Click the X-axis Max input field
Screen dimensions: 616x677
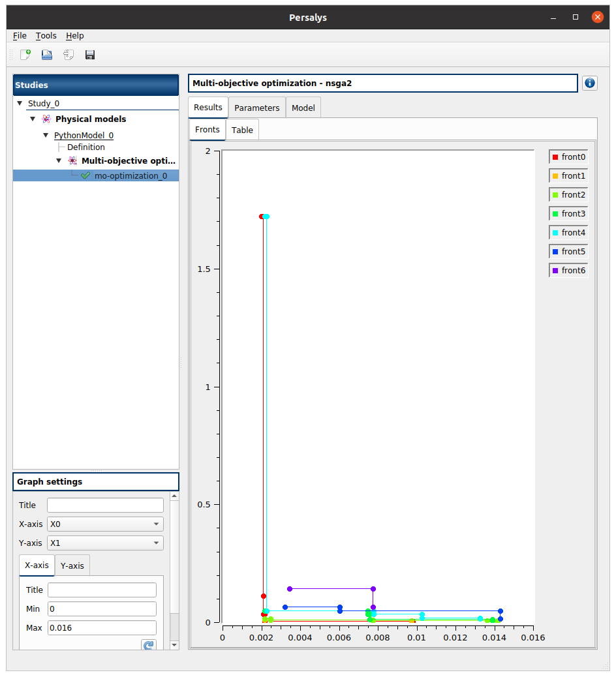point(102,628)
